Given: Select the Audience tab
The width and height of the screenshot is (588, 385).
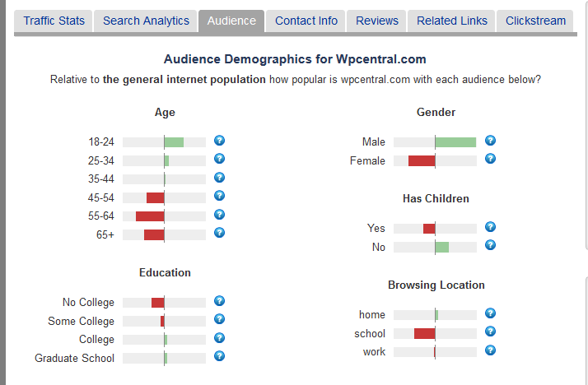Looking at the screenshot, I should 231,21.
